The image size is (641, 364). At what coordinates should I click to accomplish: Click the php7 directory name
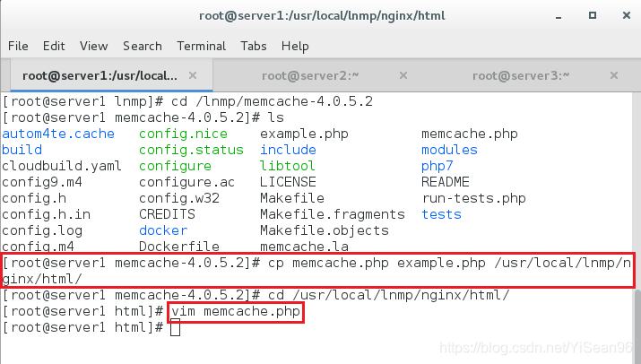[437, 166]
